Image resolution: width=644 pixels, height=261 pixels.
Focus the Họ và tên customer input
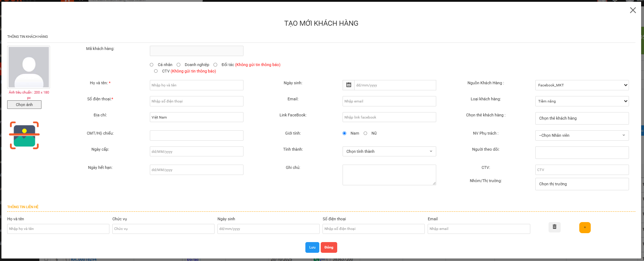coord(196,85)
